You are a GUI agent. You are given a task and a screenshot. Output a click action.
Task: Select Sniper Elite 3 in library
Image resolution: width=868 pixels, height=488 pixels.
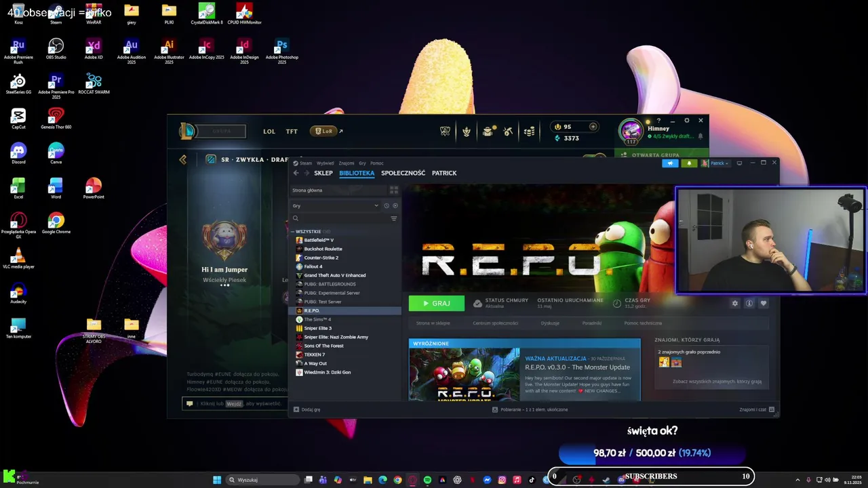317,328
